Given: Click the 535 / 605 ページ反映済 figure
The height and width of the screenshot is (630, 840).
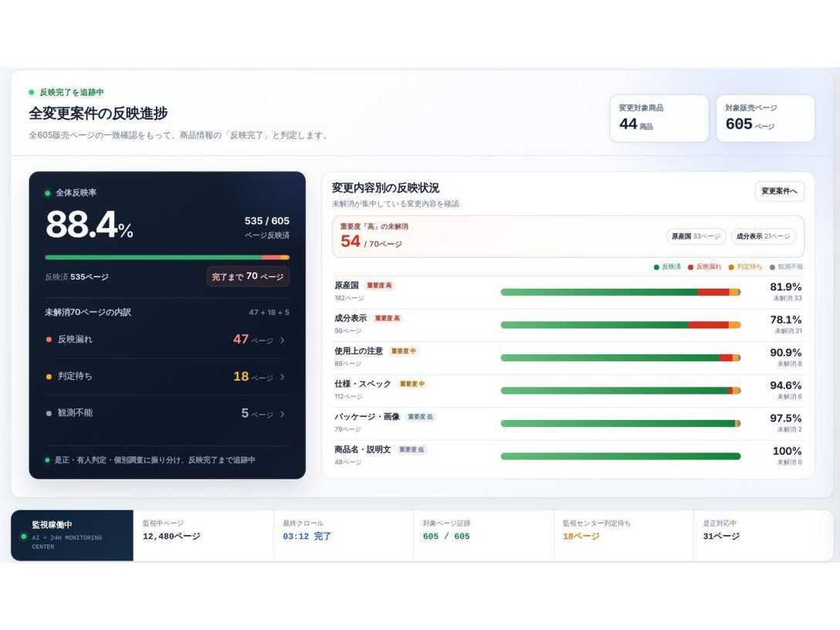Looking at the screenshot, I should point(267,227).
